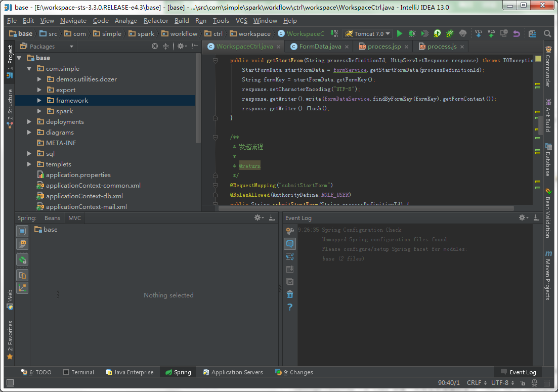Open the Terminal tool window
Image resolution: width=558 pixels, height=392 pixels.
(x=79, y=372)
